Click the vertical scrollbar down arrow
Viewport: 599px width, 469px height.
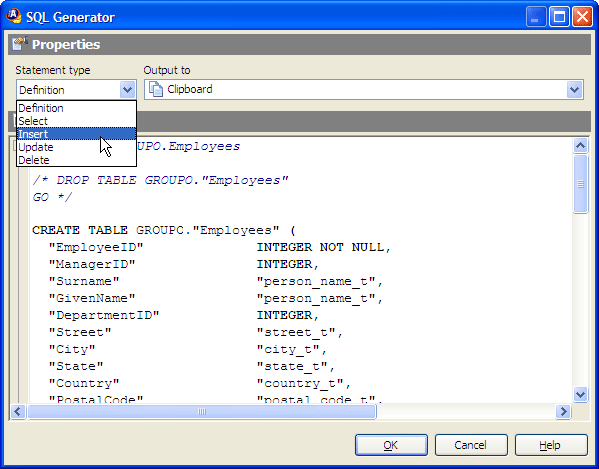580,394
